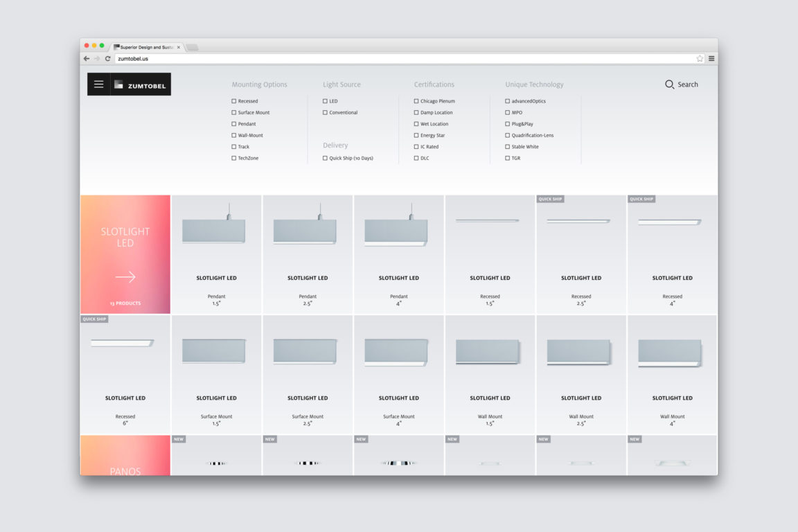This screenshot has height=532, width=798.
Task: Click the "13 PRODUCTS" label
Action: [125, 303]
